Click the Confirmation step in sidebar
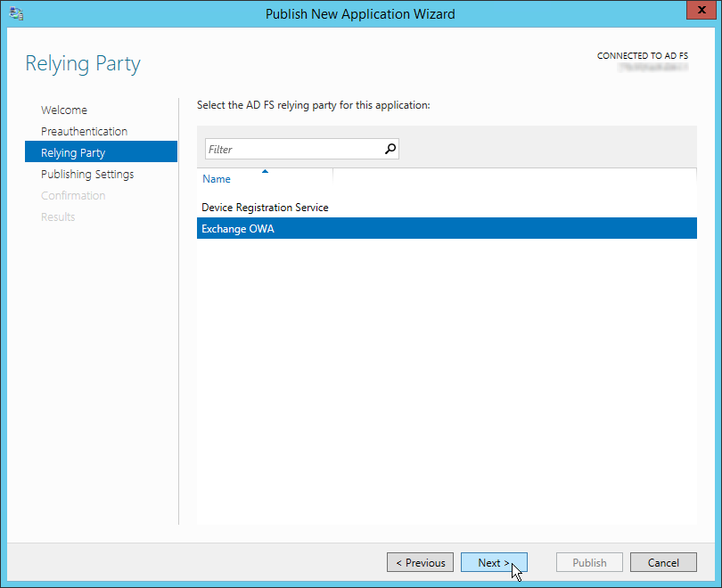The height and width of the screenshot is (588, 722). (73, 196)
